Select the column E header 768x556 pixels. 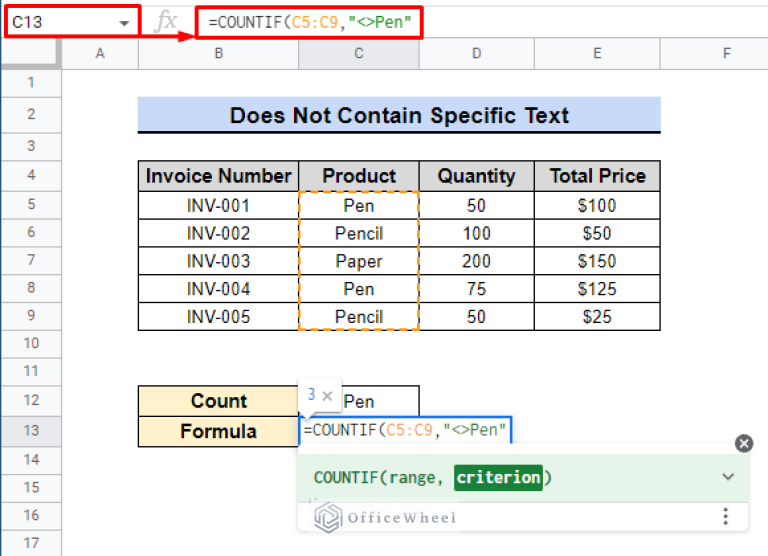tap(597, 53)
